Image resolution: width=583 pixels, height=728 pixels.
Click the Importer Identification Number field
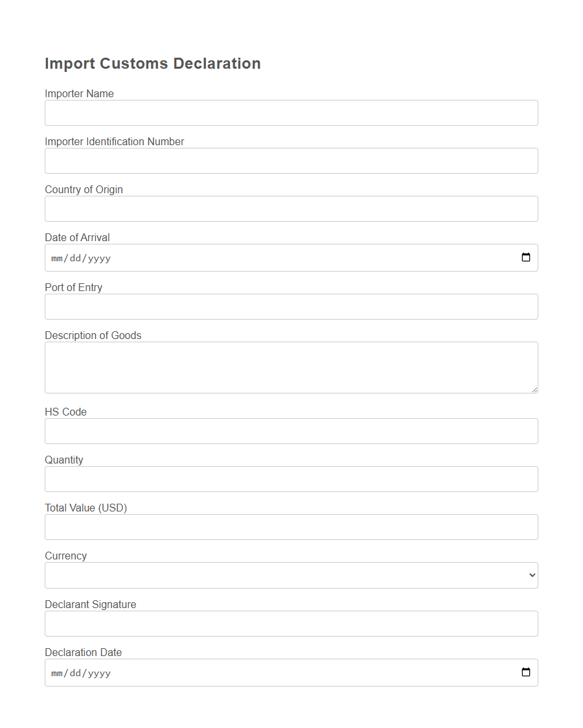(x=291, y=161)
